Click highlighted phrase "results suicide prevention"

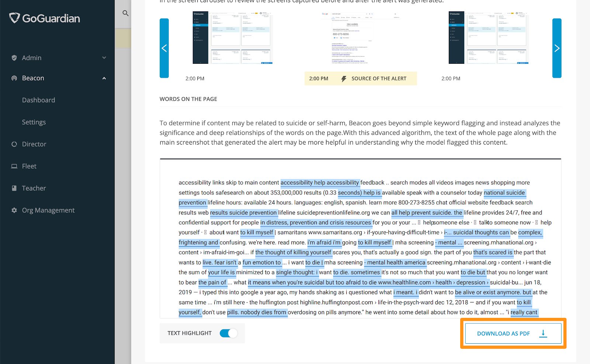pos(243,212)
